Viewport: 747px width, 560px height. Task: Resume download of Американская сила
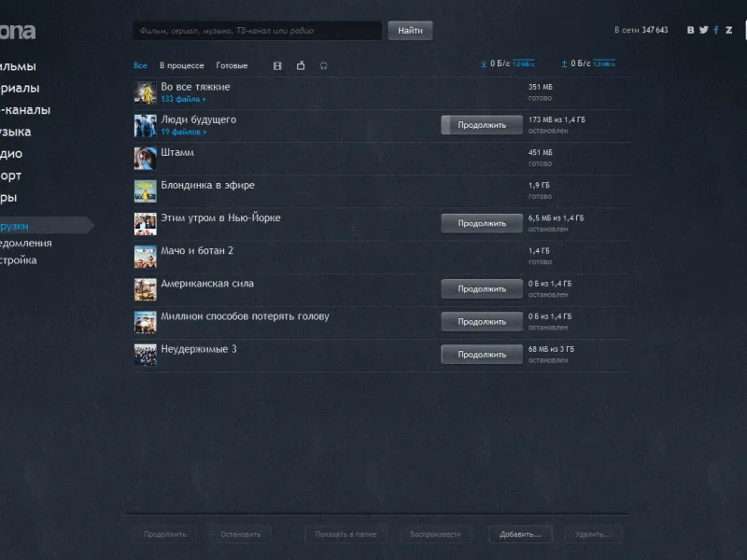pyautogui.click(x=482, y=289)
